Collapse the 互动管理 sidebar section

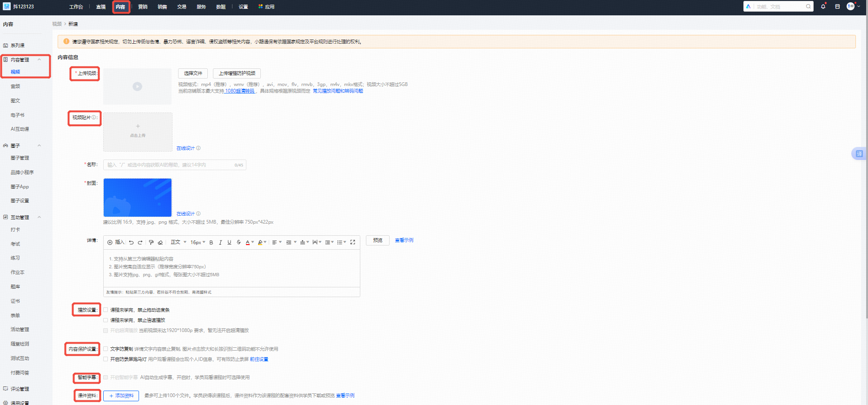click(x=40, y=217)
